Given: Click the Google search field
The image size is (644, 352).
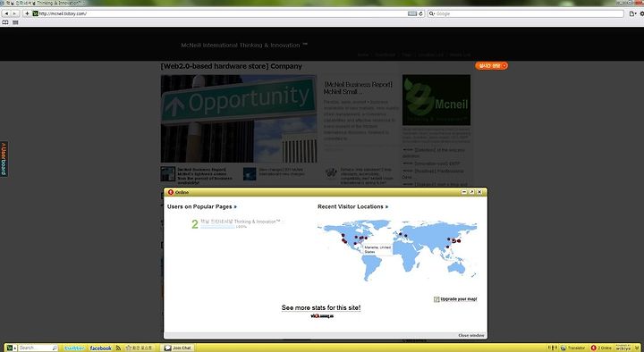Looking at the screenshot, I should tap(526, 13).
